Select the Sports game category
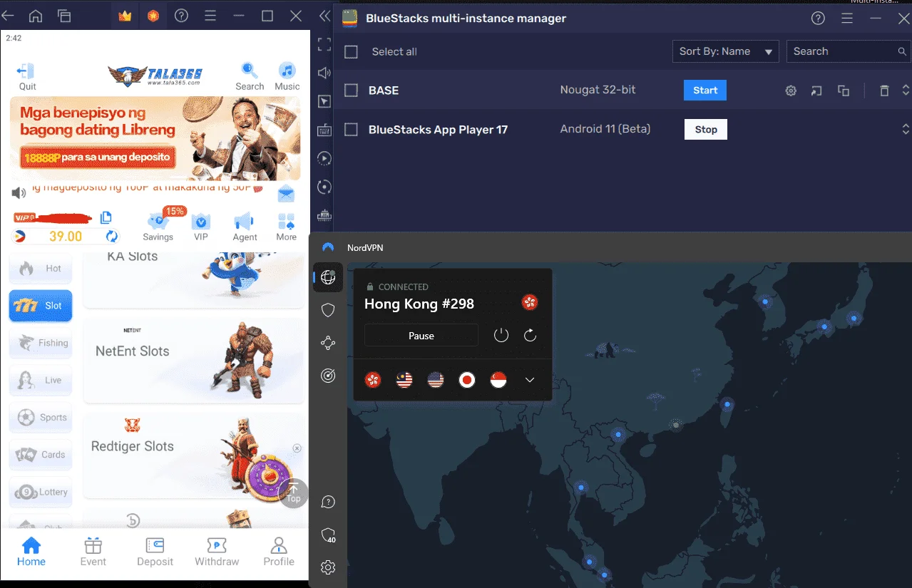Viewport: 912px width, 588px height. (x=41, y=417)
